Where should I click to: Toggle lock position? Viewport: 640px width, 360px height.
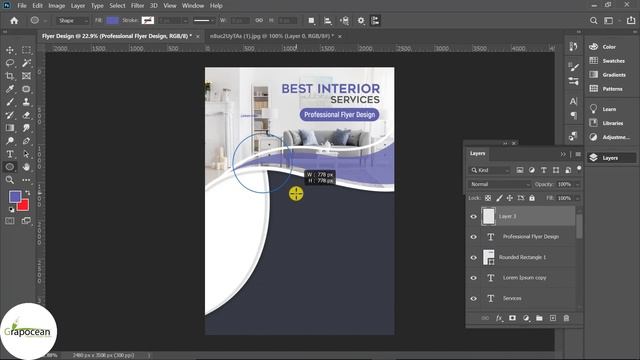coord(510,198)
